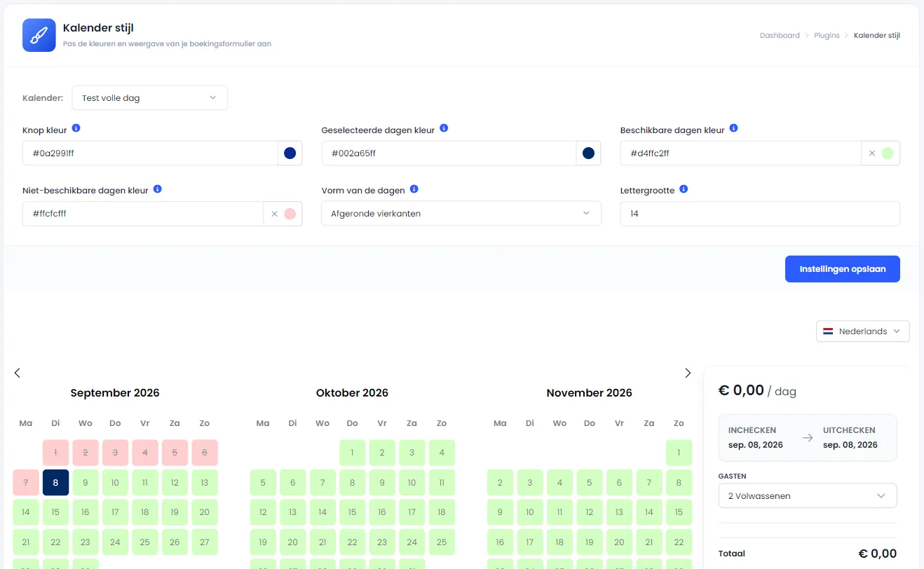Expand the Gasten '2 Volwassenen' dropdown
Viewport: 924px width, 569px height.
pos(808,496)
